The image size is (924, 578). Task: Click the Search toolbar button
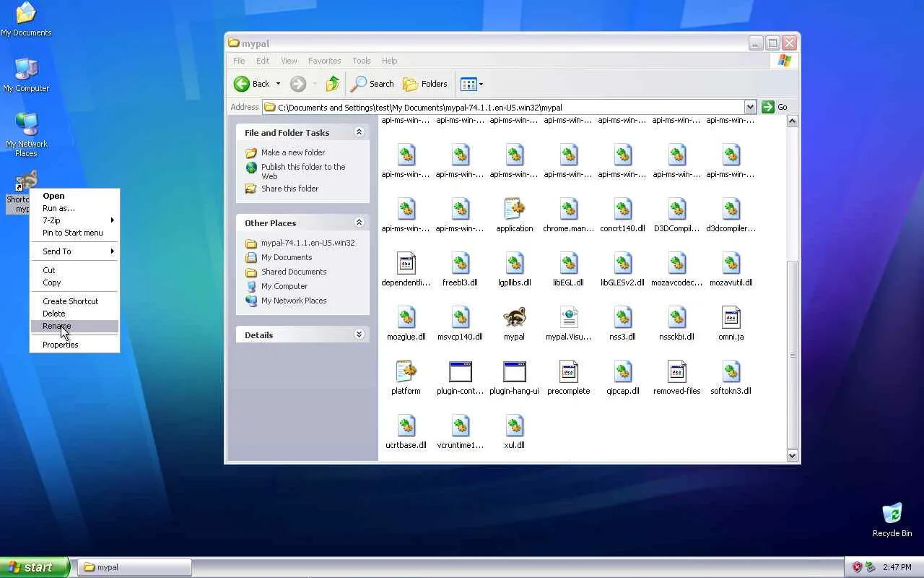(372, 84)
